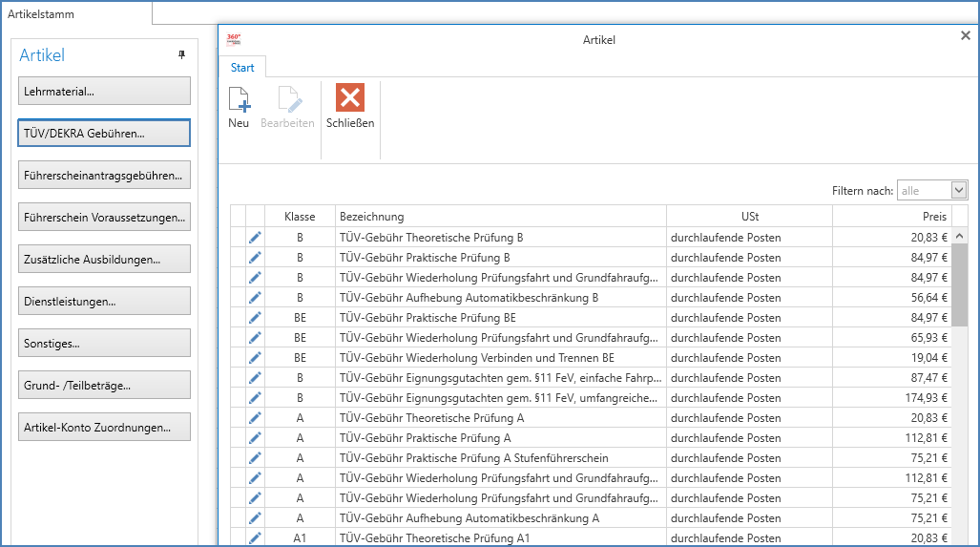980x547 pixels.
Task: Switch to the Start ribbon tab
Action: click(242, 68)
